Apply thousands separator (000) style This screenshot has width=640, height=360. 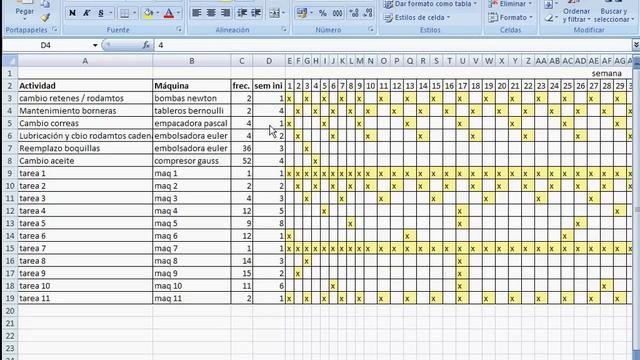(x=338, y=13)
